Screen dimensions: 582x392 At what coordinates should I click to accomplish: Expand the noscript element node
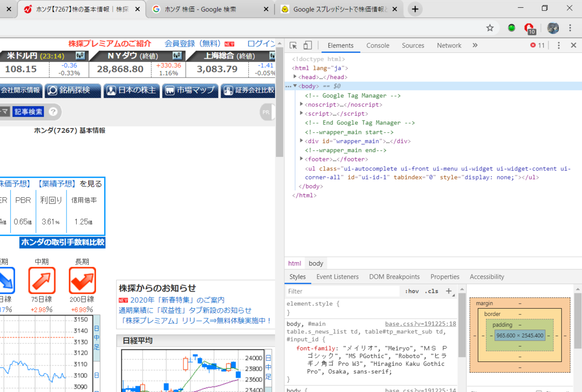tap(302, 104)
